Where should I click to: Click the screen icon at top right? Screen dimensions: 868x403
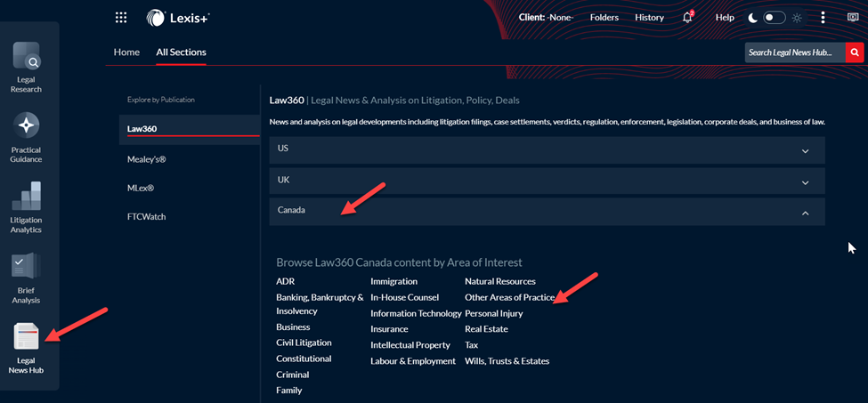tap(853, 18)
